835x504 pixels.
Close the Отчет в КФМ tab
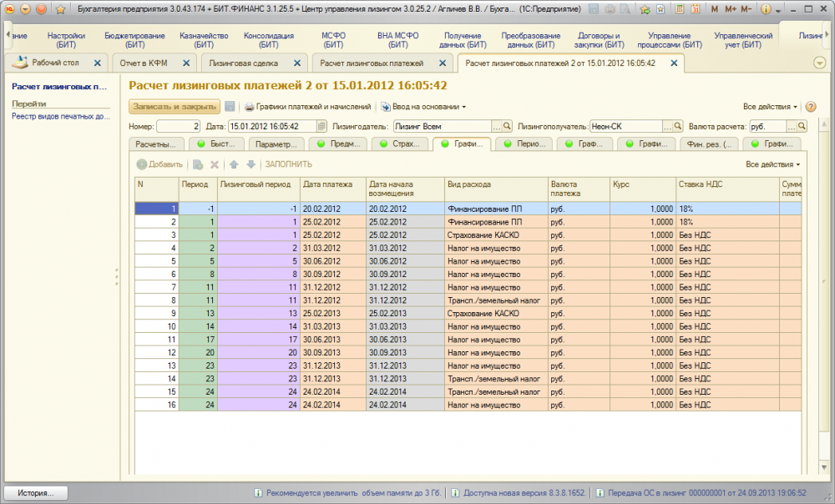(186, 63)
